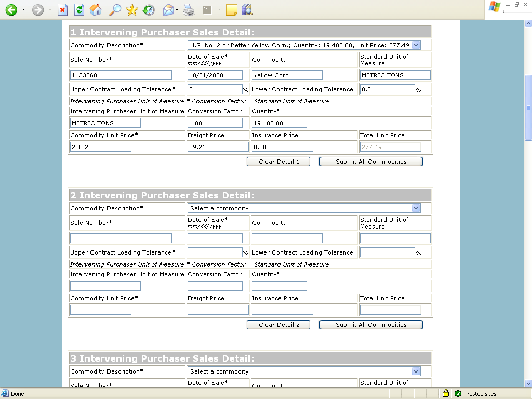Open Commodity Description dropdown in Detail 2

[x=416, y=208]
